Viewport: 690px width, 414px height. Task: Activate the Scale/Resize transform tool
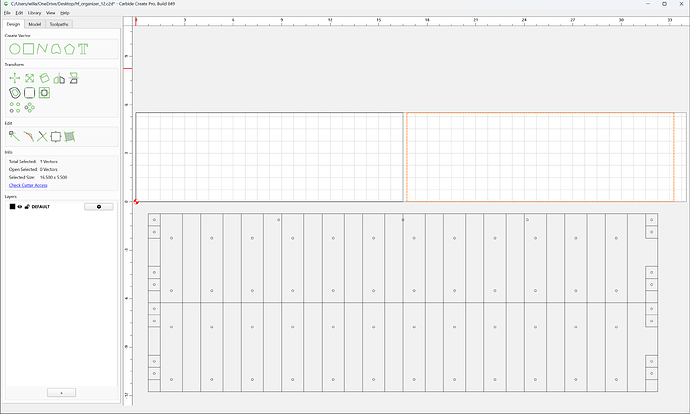click(29, 78)
